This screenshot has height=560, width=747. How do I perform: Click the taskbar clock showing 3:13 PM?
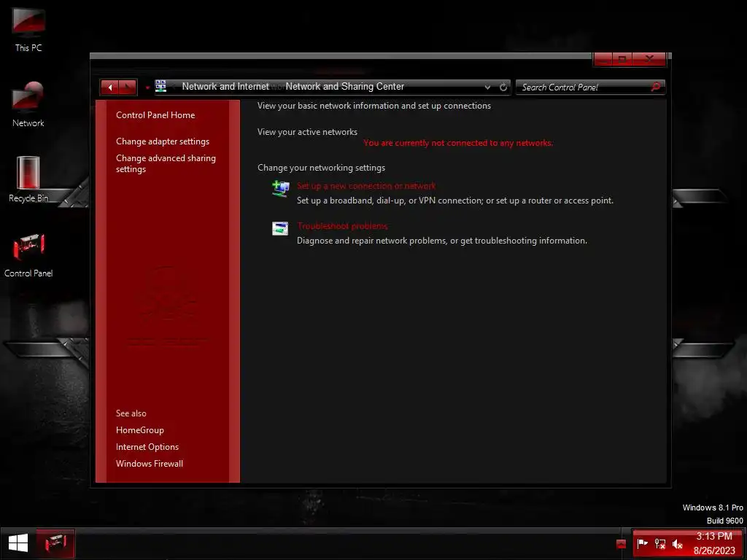[714, 543]
